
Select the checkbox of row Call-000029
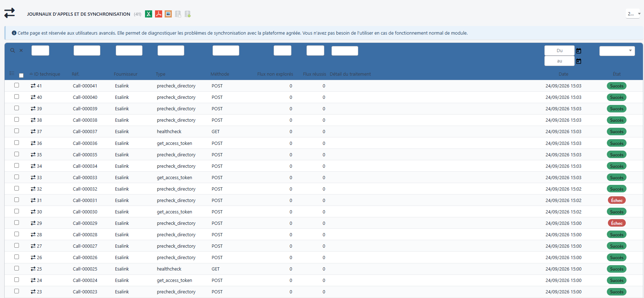[16, 222]
